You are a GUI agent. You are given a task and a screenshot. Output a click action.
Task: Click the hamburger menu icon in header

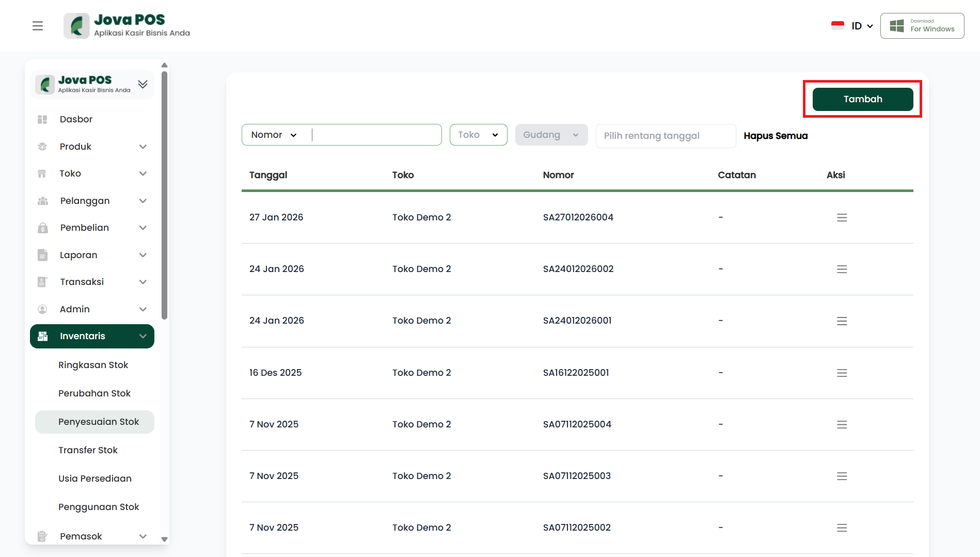click(x=38, y=26)
